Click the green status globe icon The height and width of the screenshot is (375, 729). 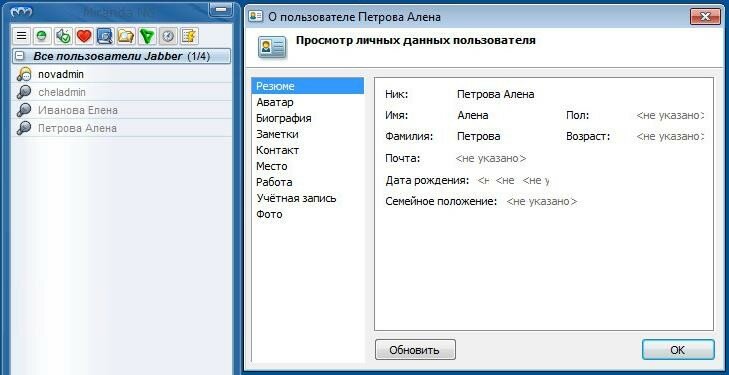[x=42, y=36]
